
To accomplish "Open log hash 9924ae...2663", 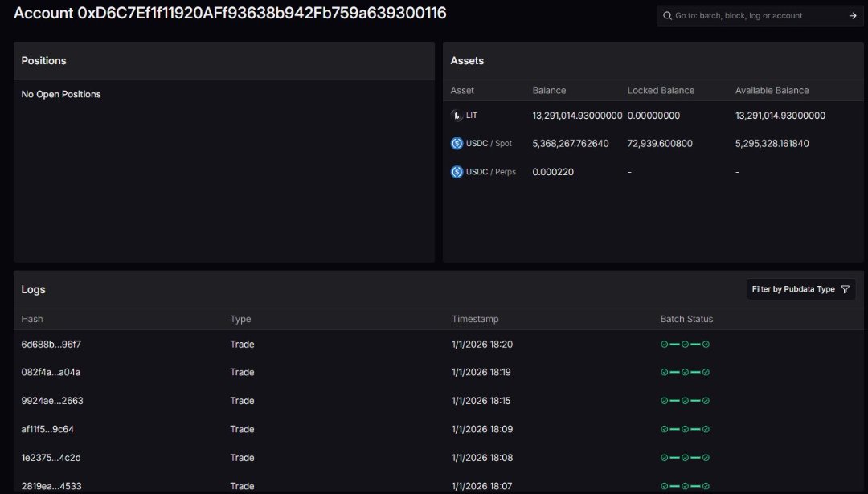I will [x=52, y=401].
